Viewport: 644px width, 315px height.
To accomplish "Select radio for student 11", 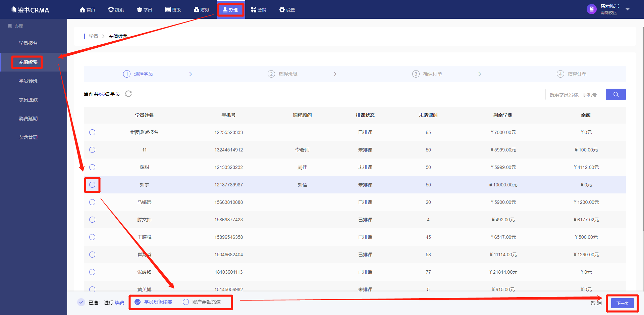I will (x=92, y=150).
